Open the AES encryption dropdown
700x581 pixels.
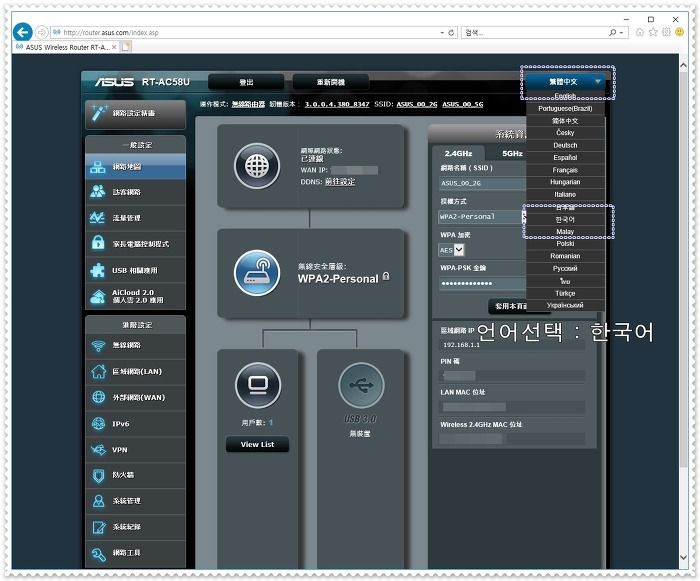point(451,250)
